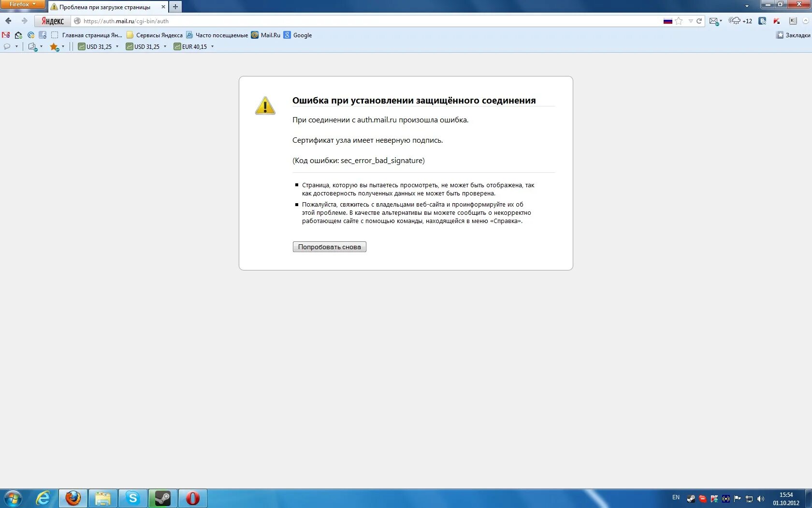This screenshot has width=812, height=508.
Task: Open the Mail.Ru bookmark
Action: point(265,35)
